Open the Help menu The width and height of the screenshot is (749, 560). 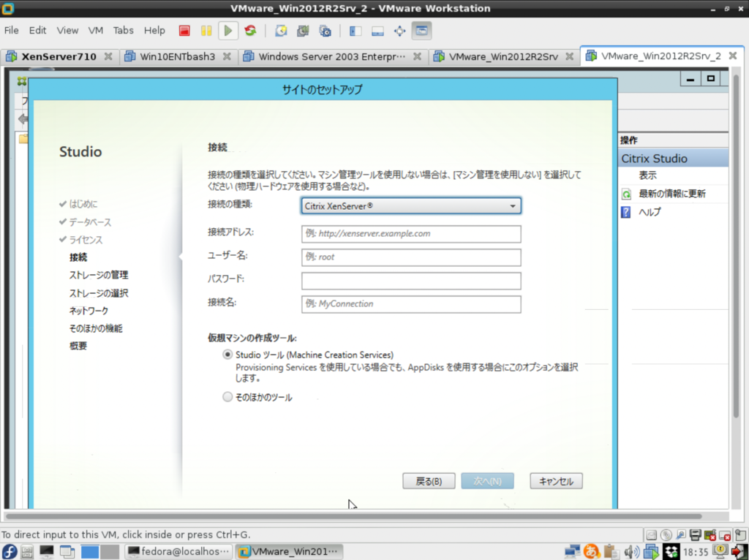click(154, 31)
